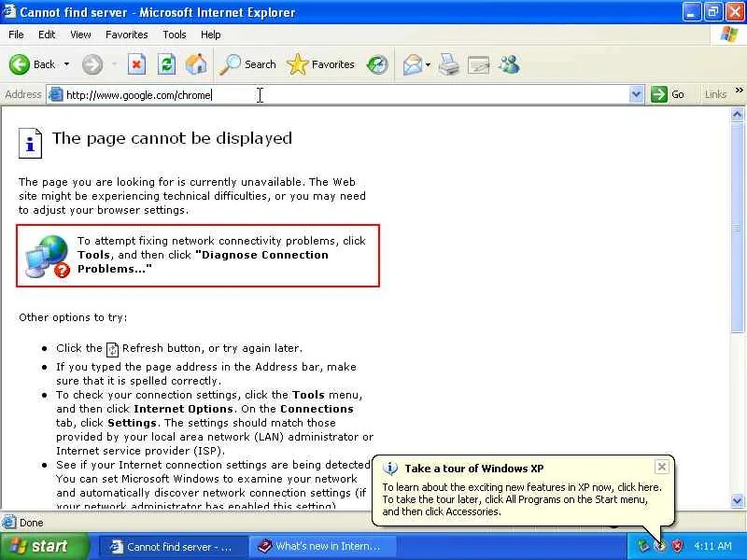Go to the Home page icon
Screen dimensions: 747x560
196,64
